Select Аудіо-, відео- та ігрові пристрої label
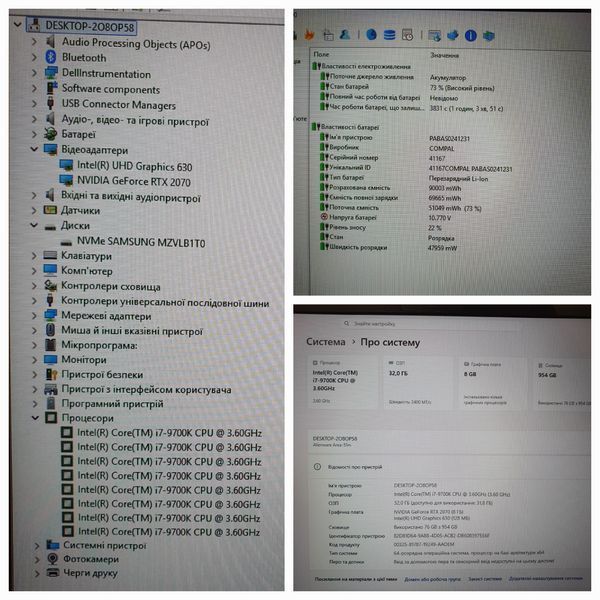Image resolution: width=600 pixels, height=600 pixels. click(135, 121)
